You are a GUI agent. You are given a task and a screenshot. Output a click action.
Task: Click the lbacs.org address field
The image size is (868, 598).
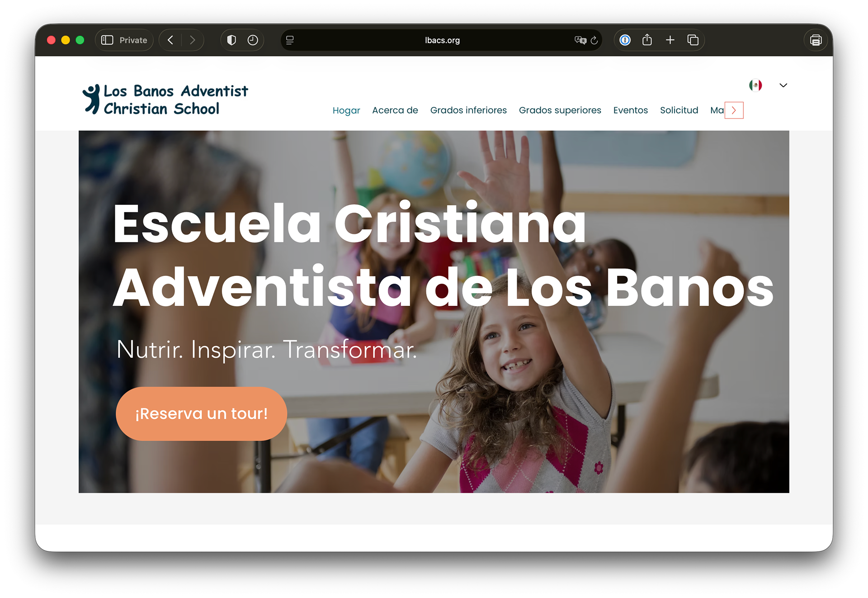click(442, 40)
